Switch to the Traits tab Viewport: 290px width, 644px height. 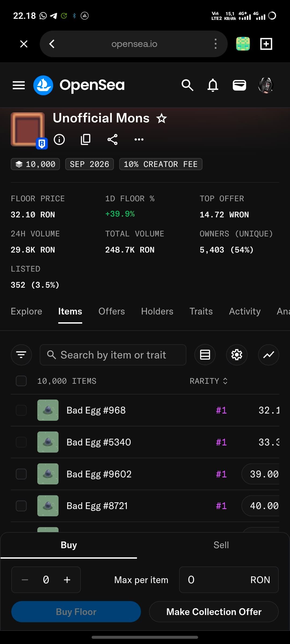tap(201, 311)
